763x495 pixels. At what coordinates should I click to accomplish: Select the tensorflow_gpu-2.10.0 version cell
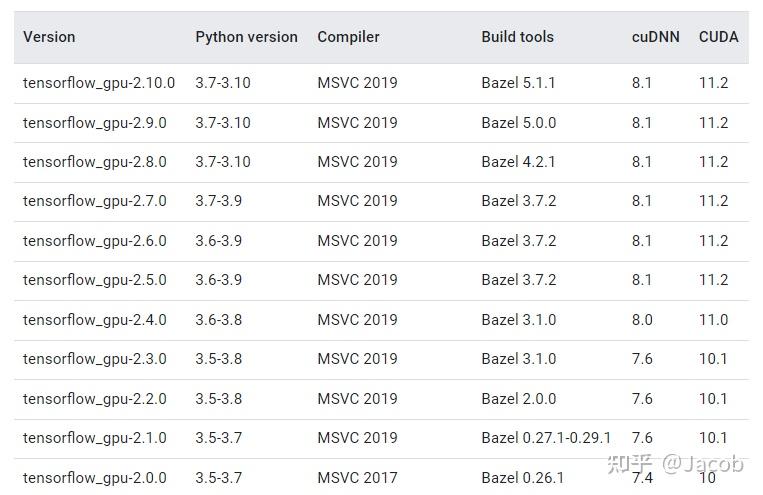[99, 83]
